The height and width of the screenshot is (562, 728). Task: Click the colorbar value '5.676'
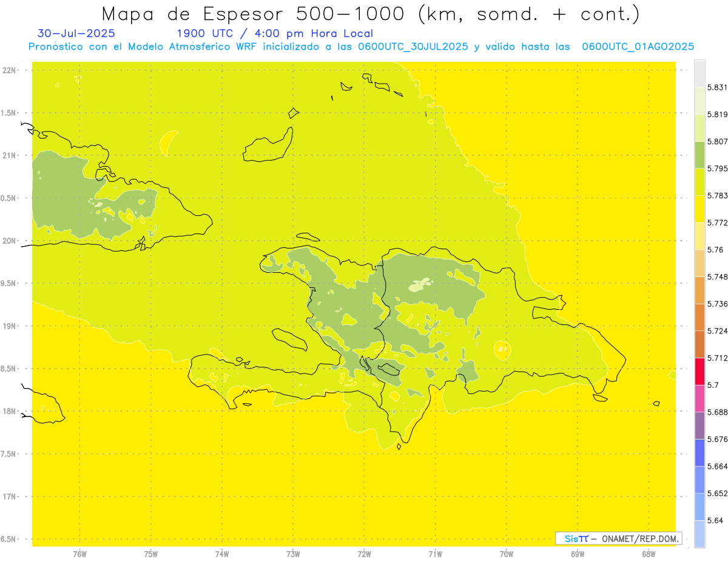pyautogui.click(x=717, y=440)
